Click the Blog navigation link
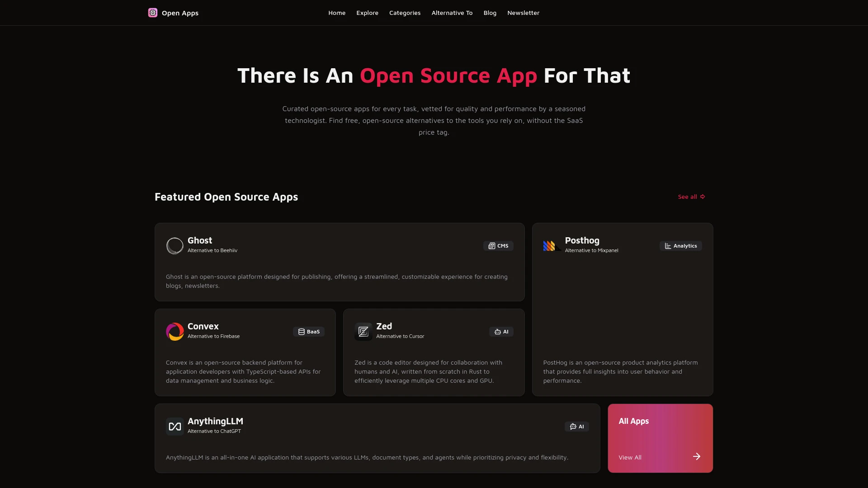 coord(490,13)
